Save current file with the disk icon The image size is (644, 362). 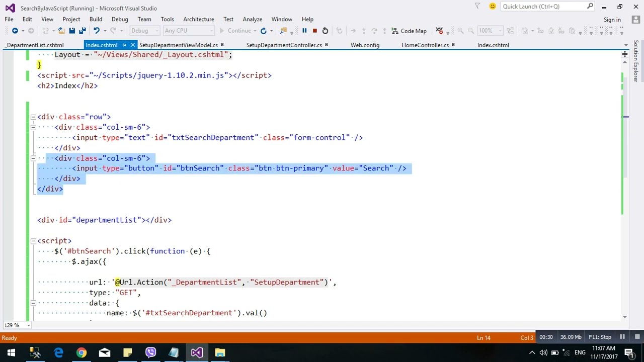point(72,31)
